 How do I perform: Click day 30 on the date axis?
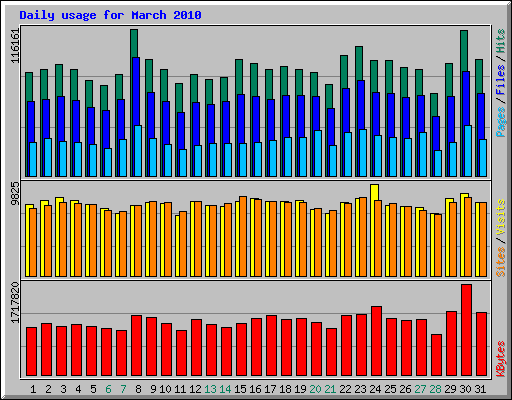(x=465, y=389)
